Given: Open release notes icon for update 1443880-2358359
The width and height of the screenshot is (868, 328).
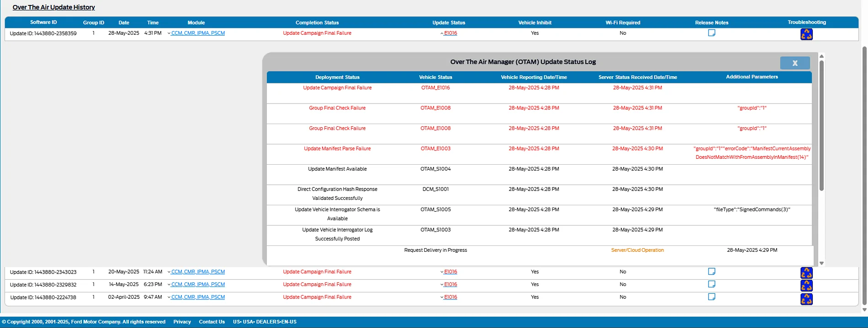Looking at the screenshot, I should point(711,33).
